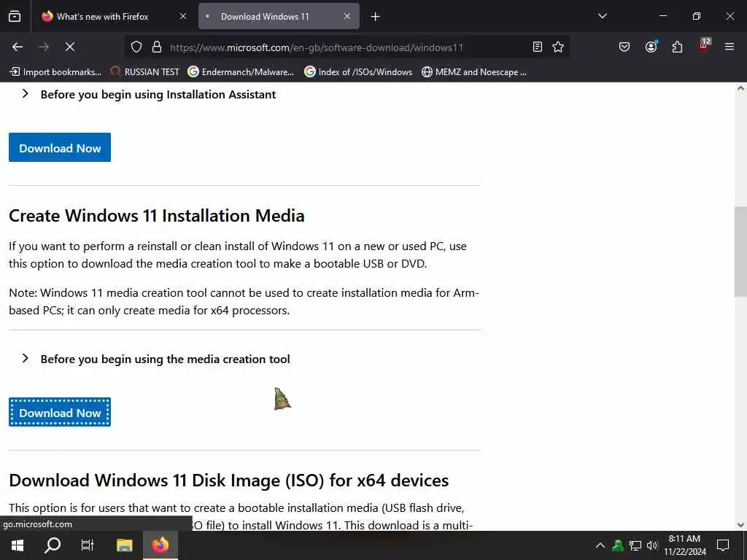Open MEMZ and Noescape bookmark

point(474,72)
